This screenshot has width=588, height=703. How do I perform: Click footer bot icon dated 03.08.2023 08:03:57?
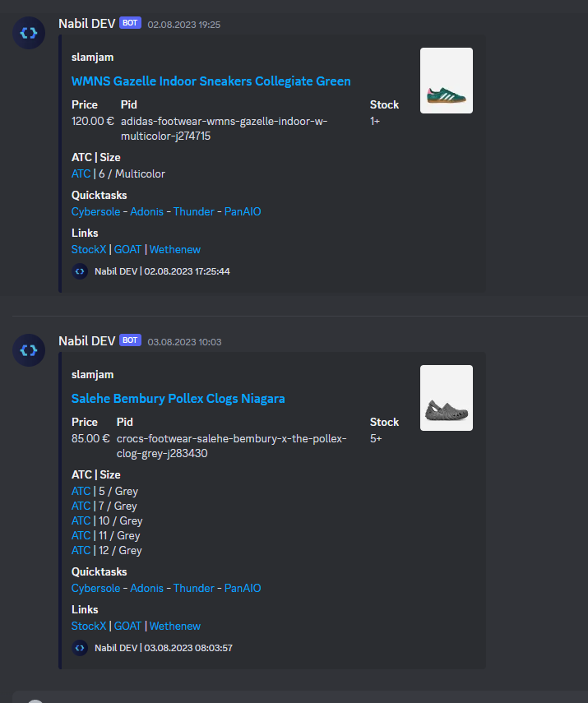[x=80, y=648]
